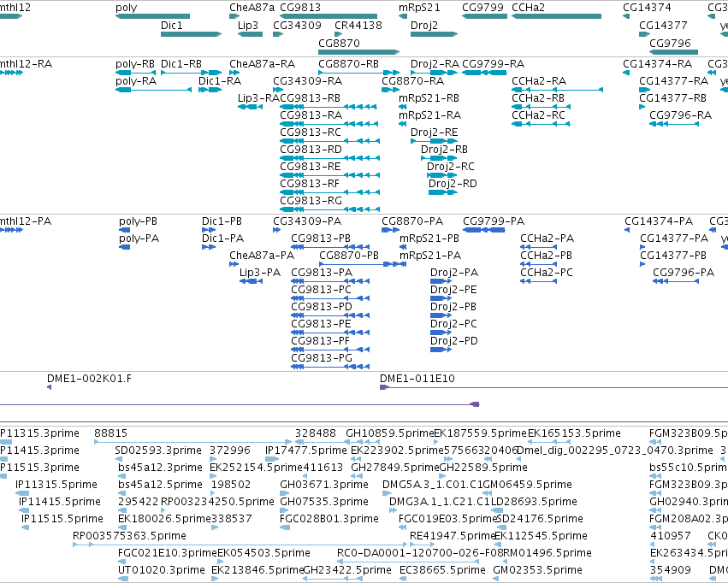Screen dimensions: 728x583
Task: Click the poly-RB transcript
Action: pos(135,73)
